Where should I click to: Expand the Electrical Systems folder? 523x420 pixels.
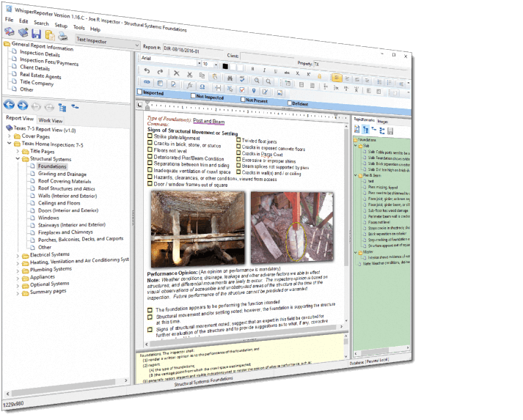(18, 256)
